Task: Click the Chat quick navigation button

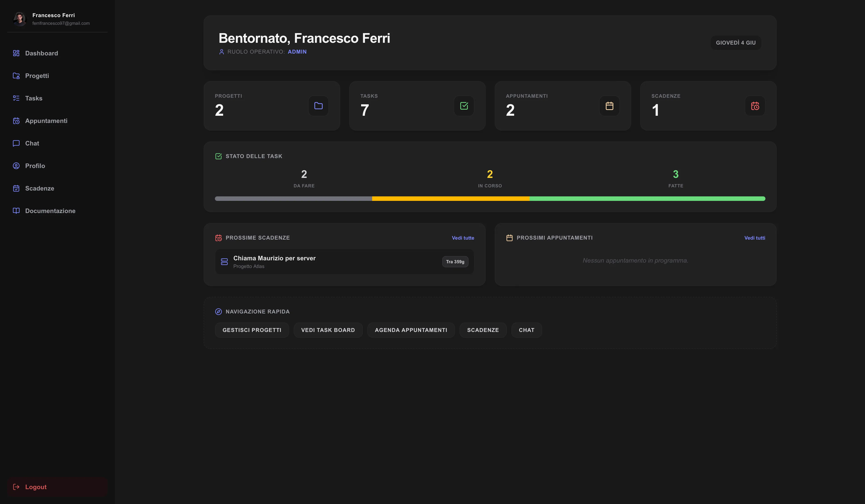Action: tap(527, 330)
